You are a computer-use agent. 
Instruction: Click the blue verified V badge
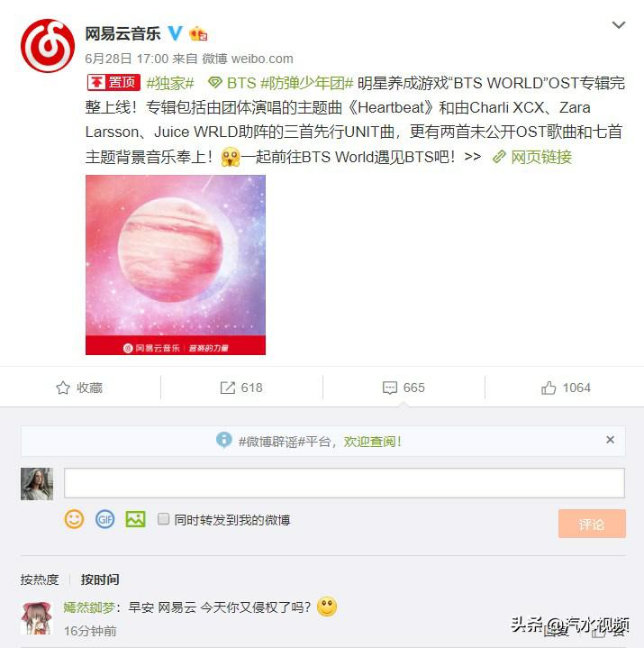pyautogui.click(x=175, y=33)
